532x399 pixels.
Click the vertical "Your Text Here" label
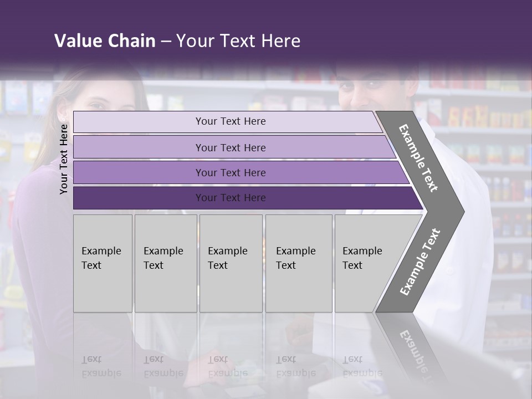click(x=64, y=159)
